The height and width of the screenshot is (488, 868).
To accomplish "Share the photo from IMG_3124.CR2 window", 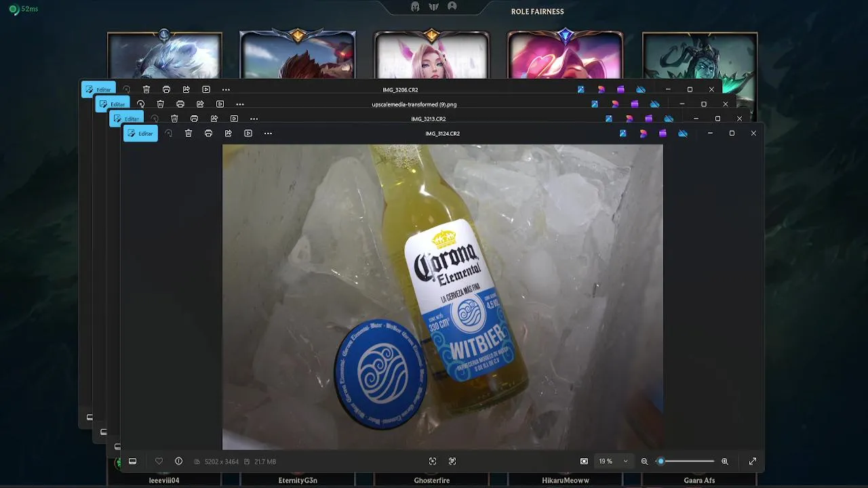I will (229, 134).
